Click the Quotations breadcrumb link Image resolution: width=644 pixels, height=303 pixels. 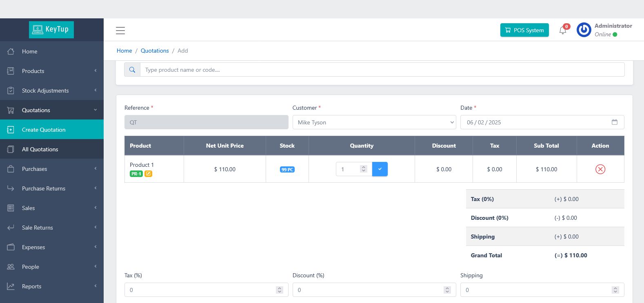point(155,51)
